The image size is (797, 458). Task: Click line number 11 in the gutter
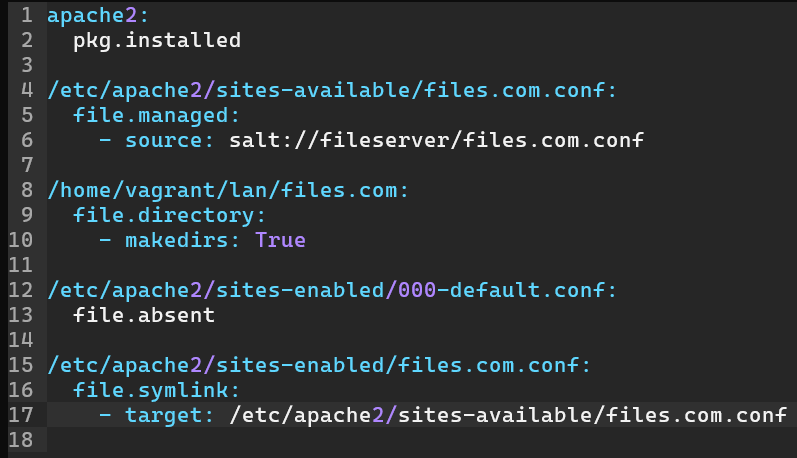coord(21,265)
